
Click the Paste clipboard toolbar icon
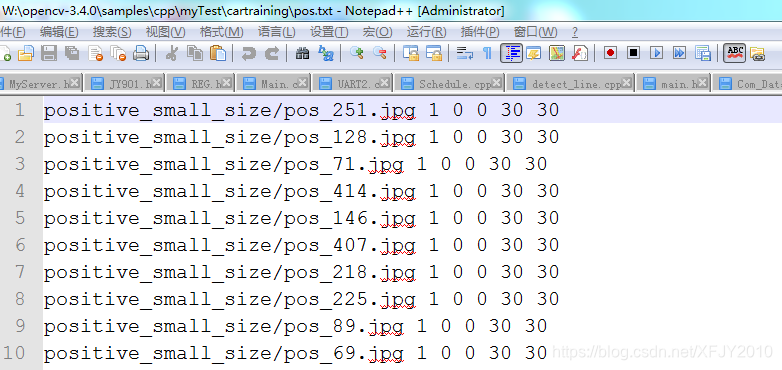pyautogui.click(x=218, y=53)
